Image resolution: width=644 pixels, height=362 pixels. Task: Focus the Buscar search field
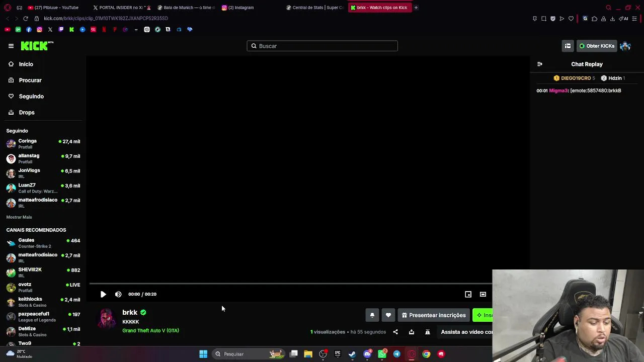tap(322, 46)
